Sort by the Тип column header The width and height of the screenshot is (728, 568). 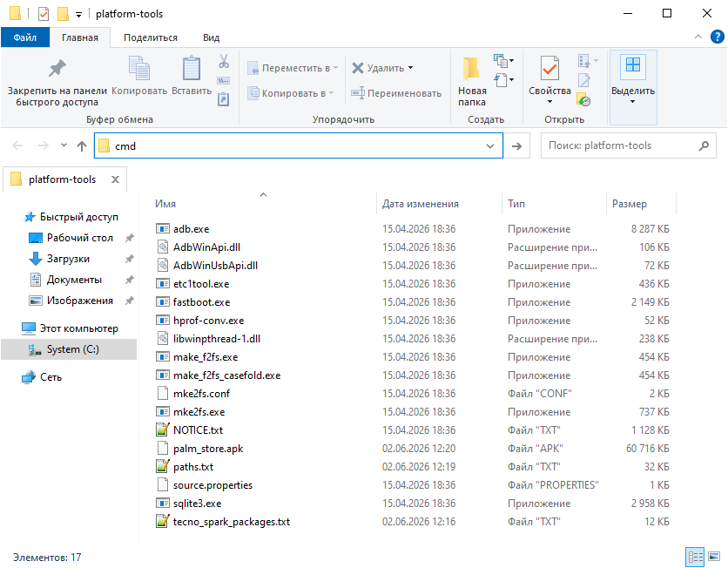pos(516,204)
